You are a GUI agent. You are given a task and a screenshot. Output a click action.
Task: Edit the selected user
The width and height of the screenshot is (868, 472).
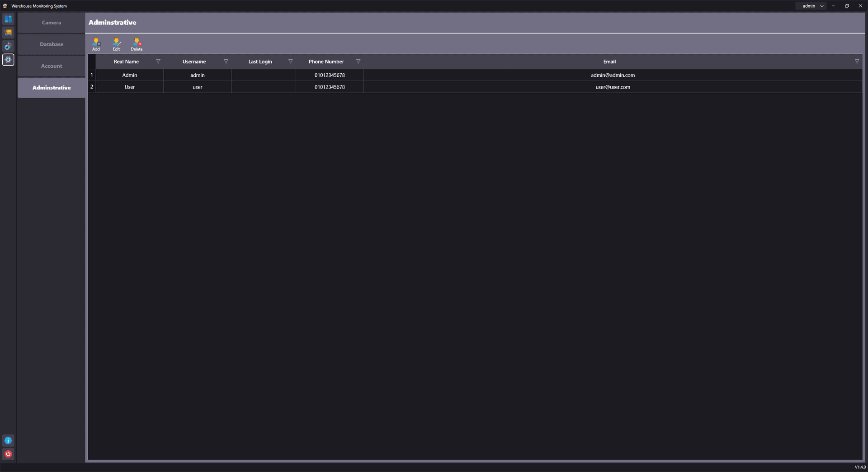point(116,44)
